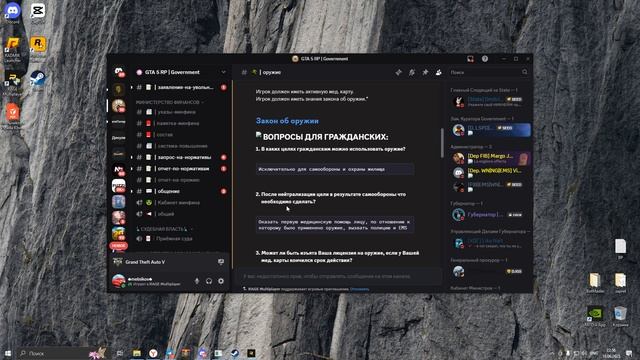Viewport: 640px width, 360px height.
Task: Open member [Dep. WNDNG|EMS] profile
Action: point(491,173)
